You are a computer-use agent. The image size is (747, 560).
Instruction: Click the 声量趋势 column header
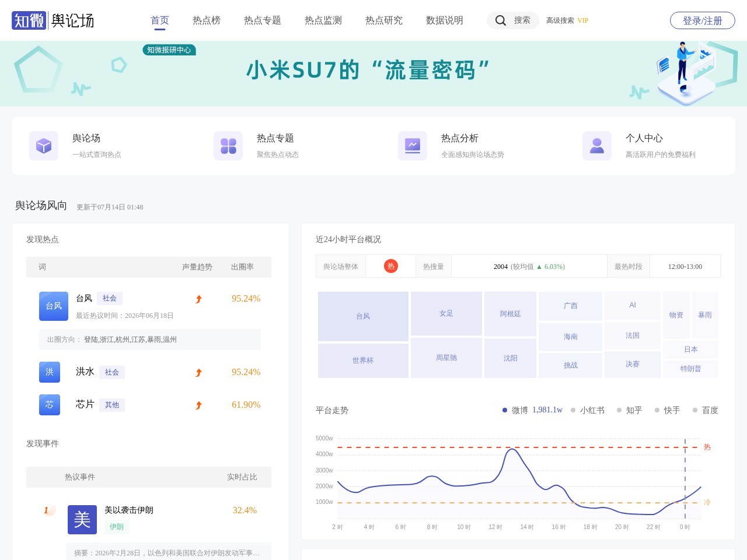pyautogui.click(x=197, y=267)
